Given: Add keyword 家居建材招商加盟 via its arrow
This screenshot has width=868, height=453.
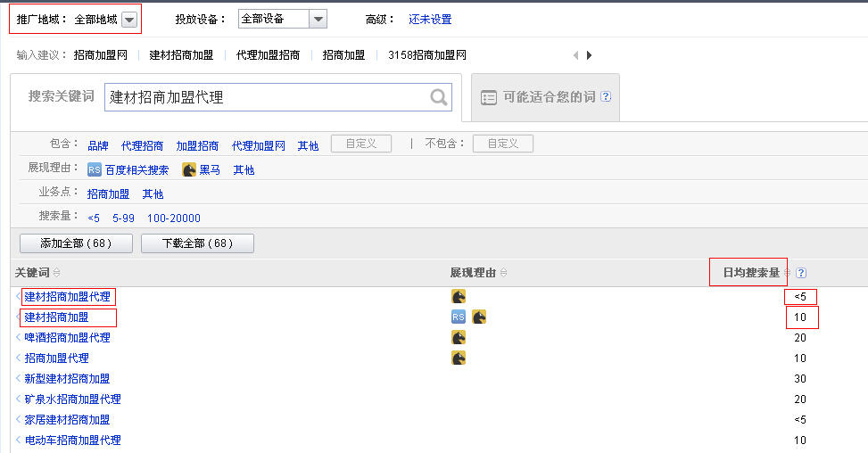Looking at the screenshot, I should pyautogui.click(x=18, y=419).
